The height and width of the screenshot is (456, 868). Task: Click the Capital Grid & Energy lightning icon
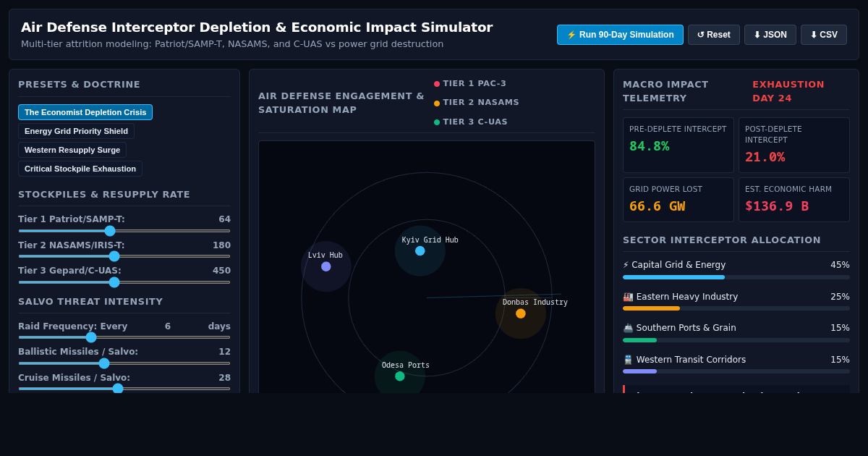[626, 265]
